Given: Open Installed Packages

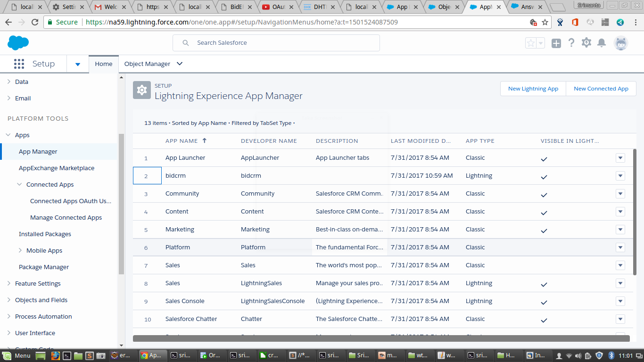Looking at the screenshot, I should click(45, 234).
